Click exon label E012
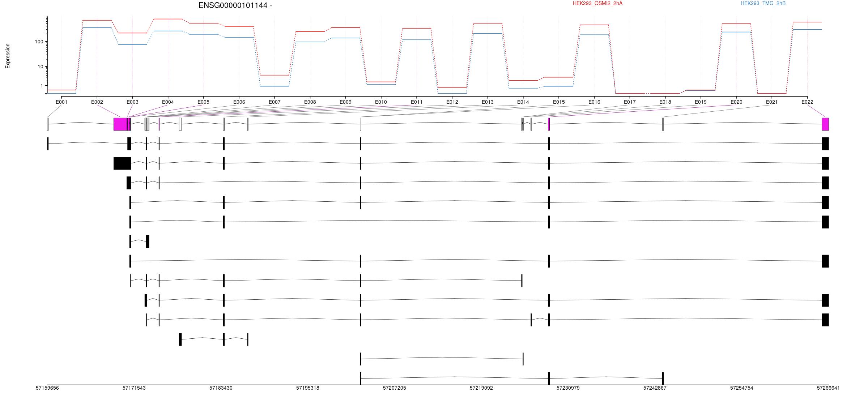The height and width of the screenshot is (394, 868). point(452,102)
